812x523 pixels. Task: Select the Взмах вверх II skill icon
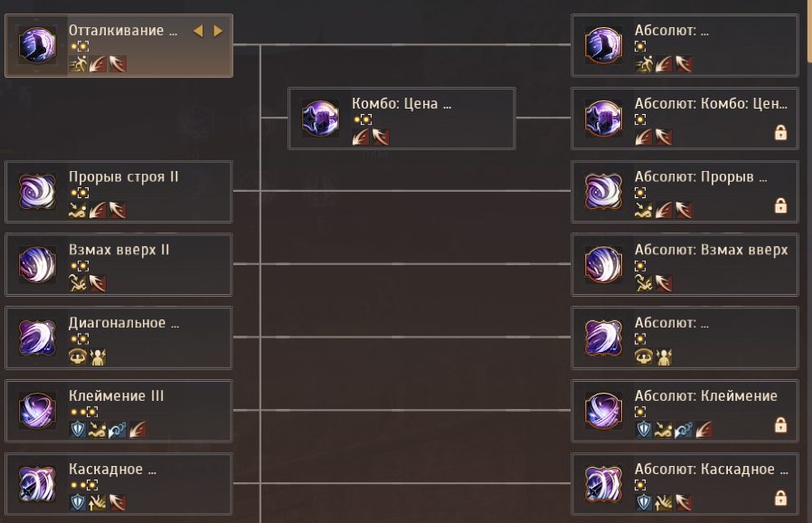[38, 265]
